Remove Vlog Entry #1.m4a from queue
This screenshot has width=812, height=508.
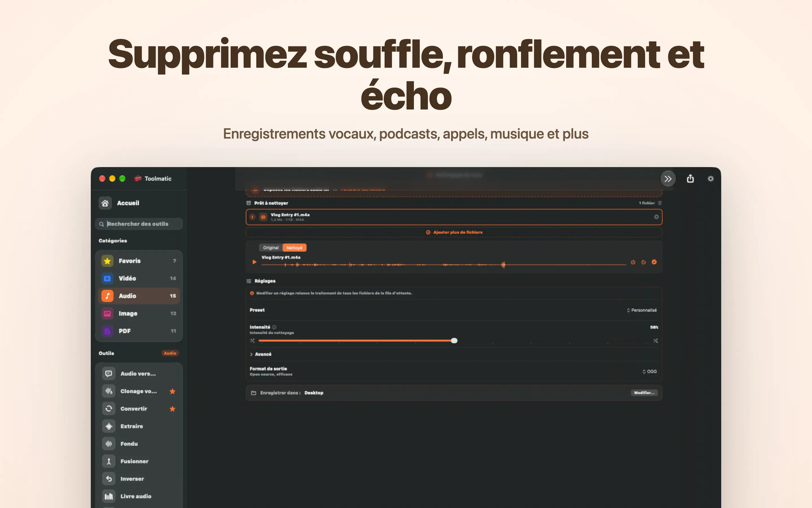656,217
